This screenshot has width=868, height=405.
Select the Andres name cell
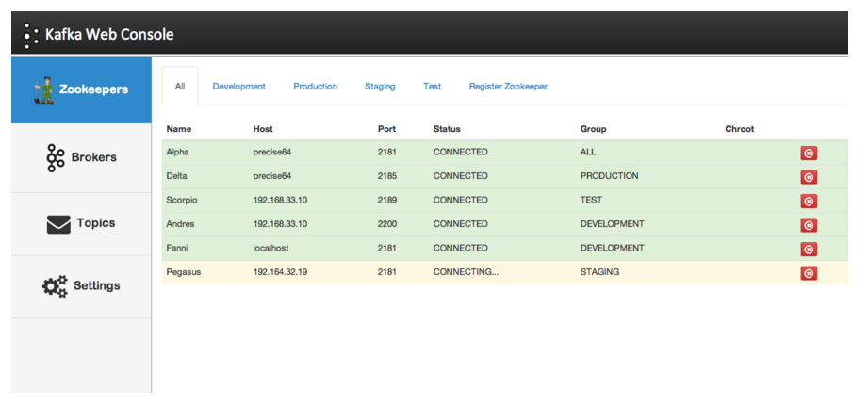(180, 224)
